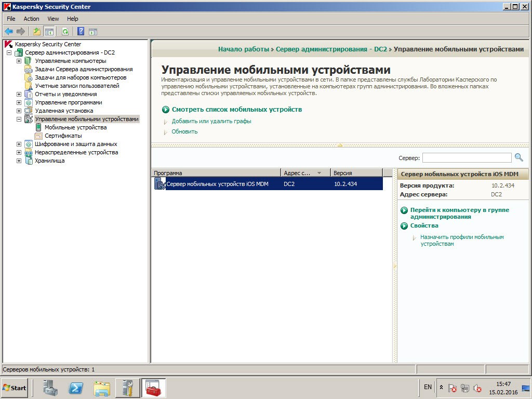Open the Help menu

(x=72, y=19)
